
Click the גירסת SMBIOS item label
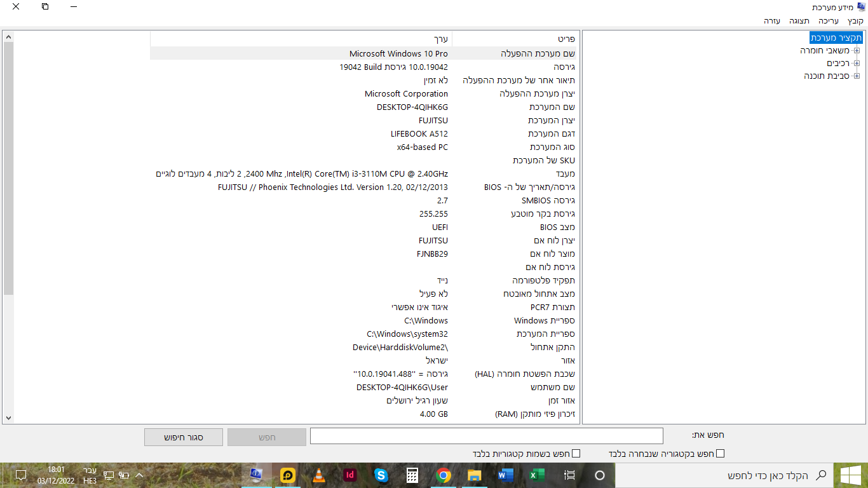point(548,200)
